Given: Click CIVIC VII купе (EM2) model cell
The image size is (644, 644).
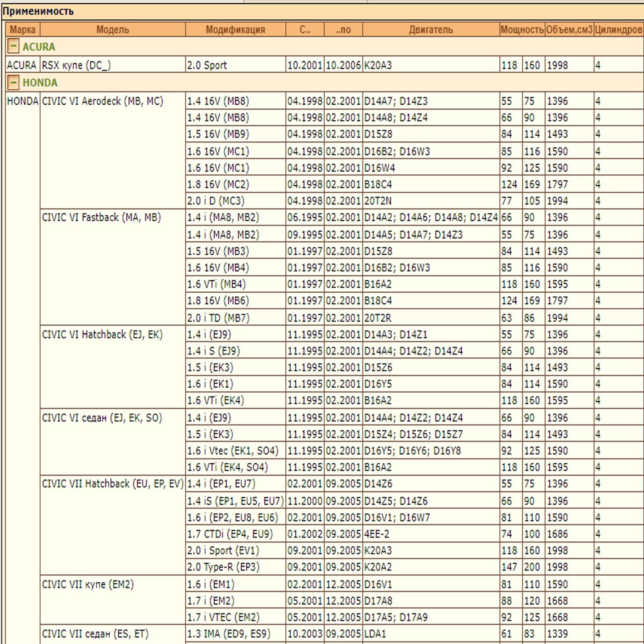Looking at the screenshot, I should point(88,584).
